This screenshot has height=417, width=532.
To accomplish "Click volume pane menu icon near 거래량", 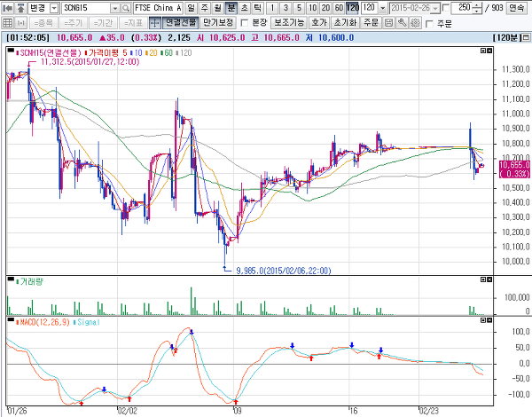I will coord(11,279).
